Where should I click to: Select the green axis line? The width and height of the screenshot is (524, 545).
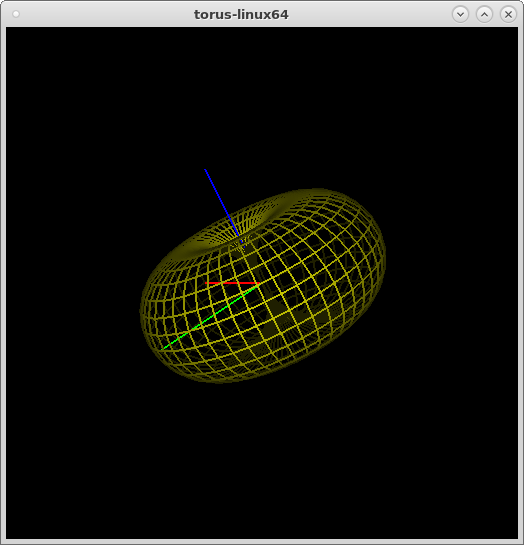click(x=211, y=316)
